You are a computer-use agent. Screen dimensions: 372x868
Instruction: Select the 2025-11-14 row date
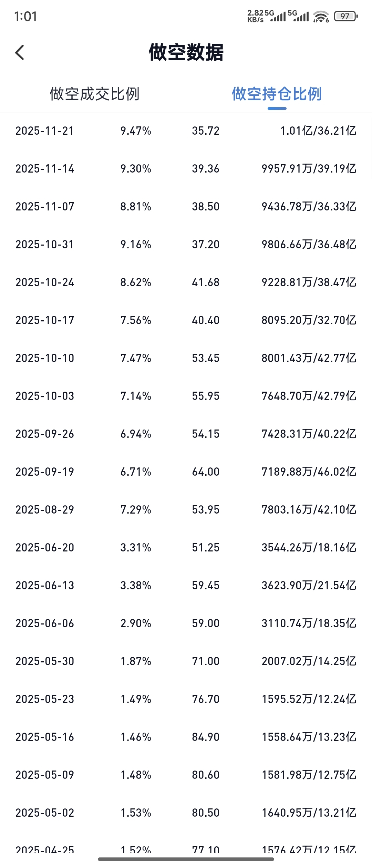click(x=45, y=169)
